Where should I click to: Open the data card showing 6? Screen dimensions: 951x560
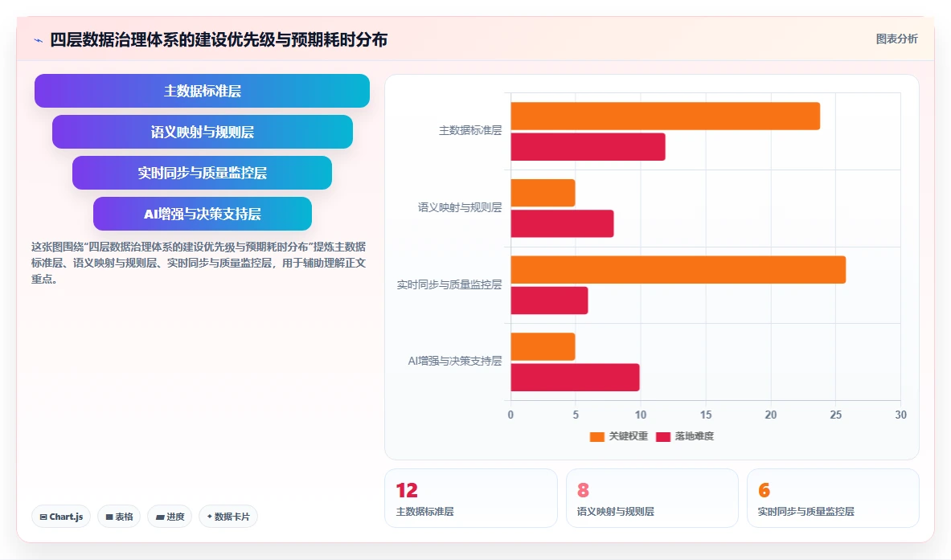833,498
